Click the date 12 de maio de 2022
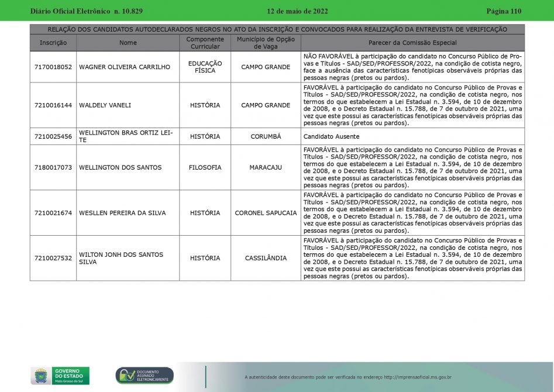This screenshot has height=392, width=554. pyautogui.click(x=297, y=11)
